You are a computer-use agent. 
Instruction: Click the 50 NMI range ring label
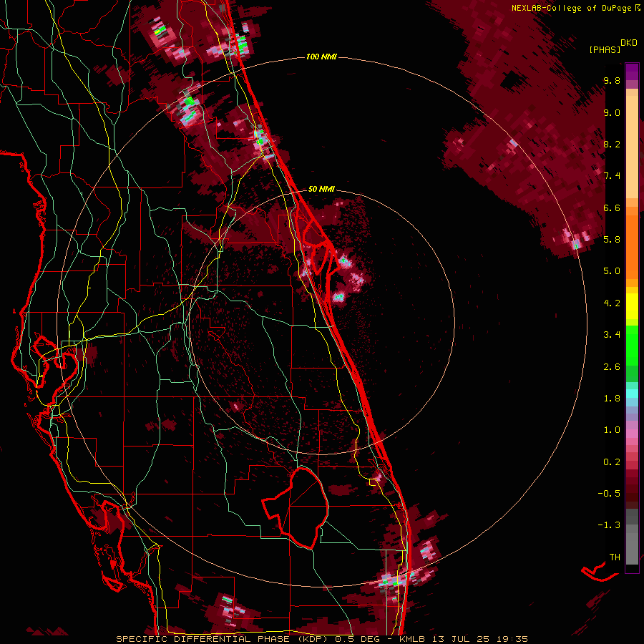click(x=321, y=189)
